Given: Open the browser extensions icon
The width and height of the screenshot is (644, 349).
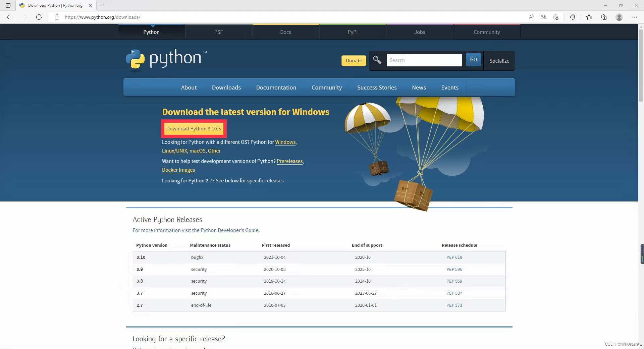Looking at the screenshot, I should point(573,17).
